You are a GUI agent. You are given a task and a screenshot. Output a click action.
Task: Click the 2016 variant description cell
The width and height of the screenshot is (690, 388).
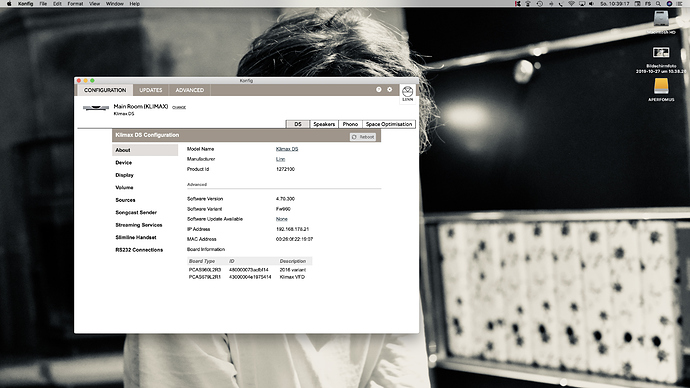(x=293, y=270)
